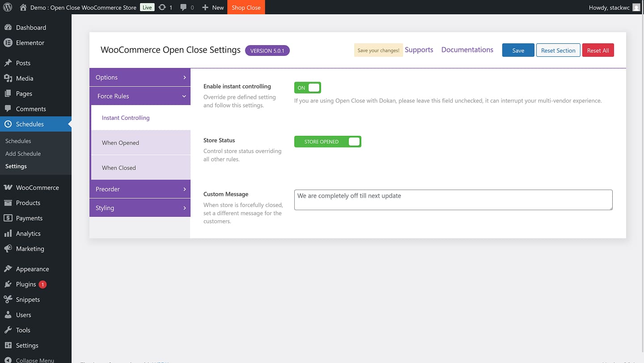The image size is (644, 363).
Task: Open Add Schedule submenu item
Action: (23, 153)
